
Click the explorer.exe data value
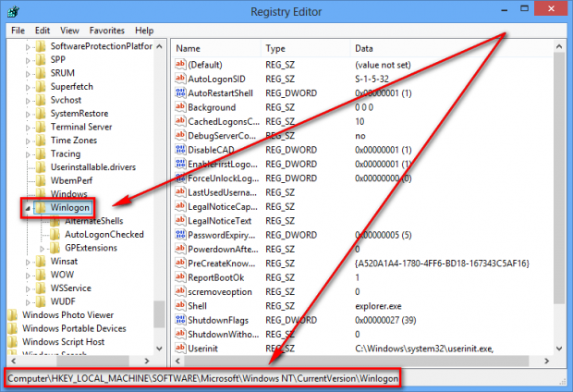[x=378, y=306]
